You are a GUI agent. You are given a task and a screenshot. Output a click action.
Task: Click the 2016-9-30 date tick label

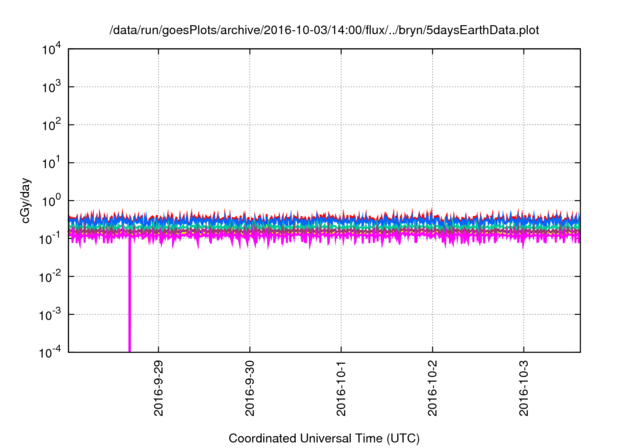click(x=249, y=388)
